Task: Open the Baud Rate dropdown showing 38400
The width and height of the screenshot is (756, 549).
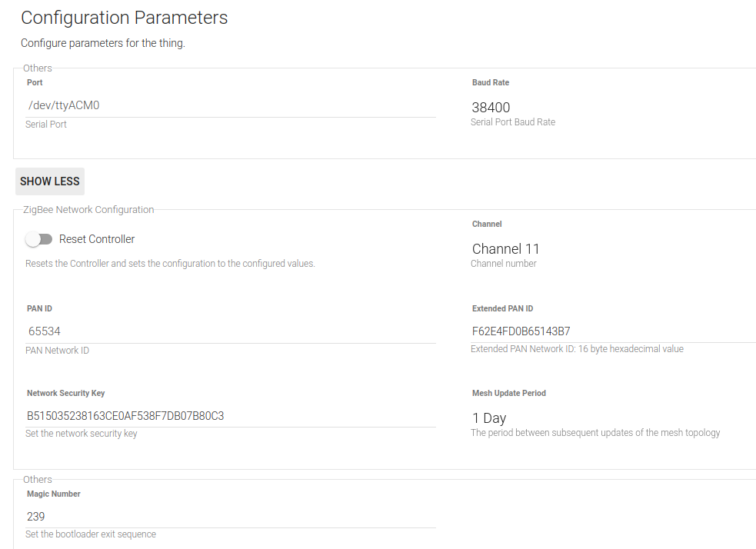Action: pos(611,107)
